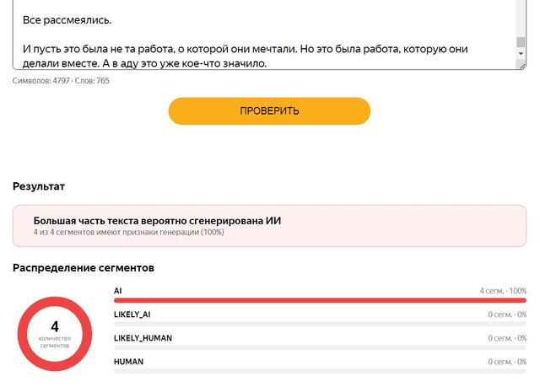The width and height of the screenshot is (540, 392).
Task: Click the Результат heading
Action: tap(39, 186)
